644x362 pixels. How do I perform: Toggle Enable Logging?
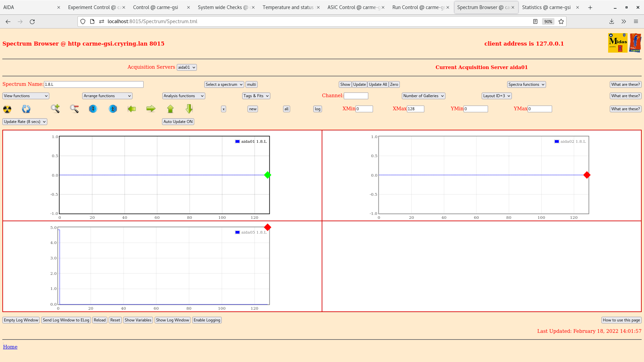[207, 320]
